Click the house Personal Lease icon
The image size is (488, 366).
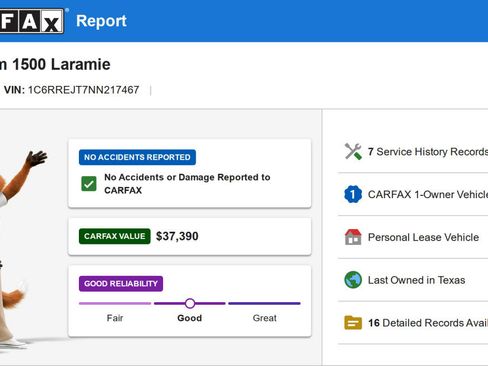tap(353, 237)
